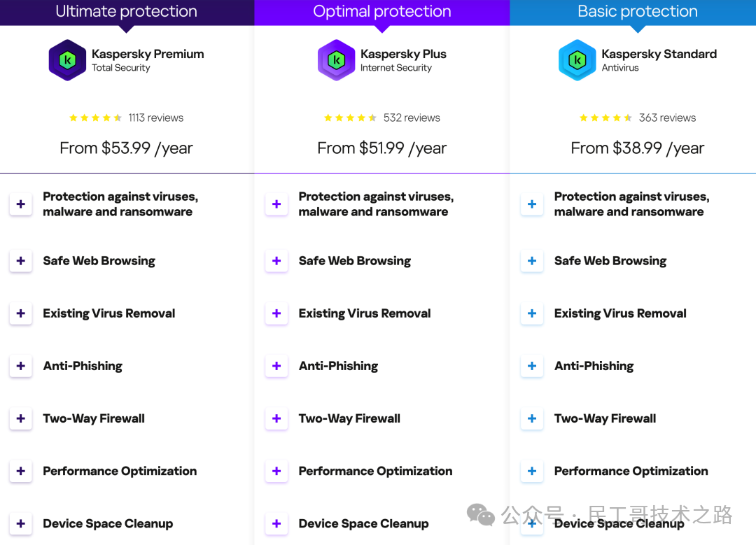The image size is (756, 545).
Task: Expand Premium's virus, malware and ransomware protection
Action: click(21, 204)
